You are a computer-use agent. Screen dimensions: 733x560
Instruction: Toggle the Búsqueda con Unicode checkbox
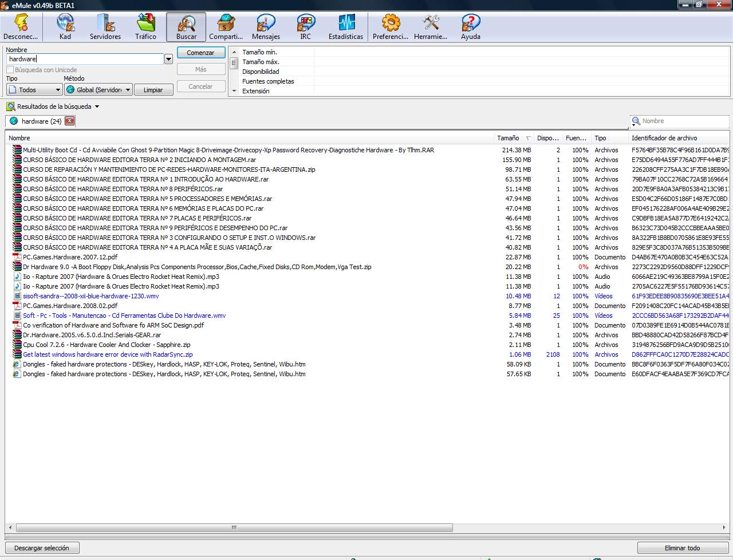(10, 70)
